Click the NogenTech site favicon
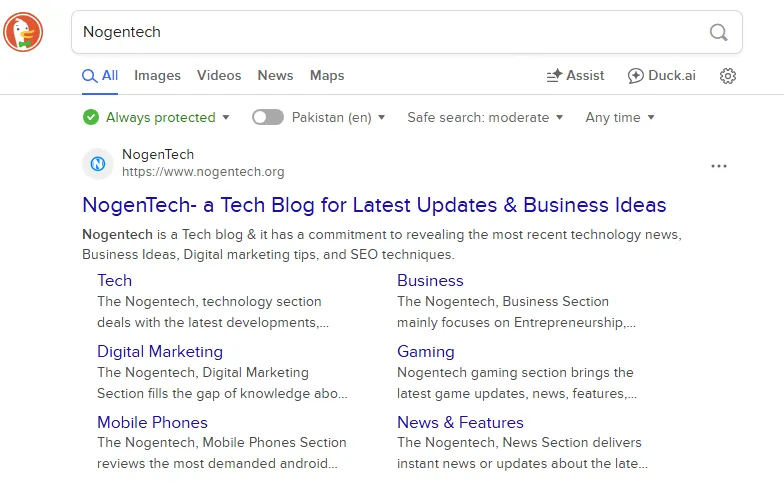Viewport: 784px width, 492px height. 98,164
